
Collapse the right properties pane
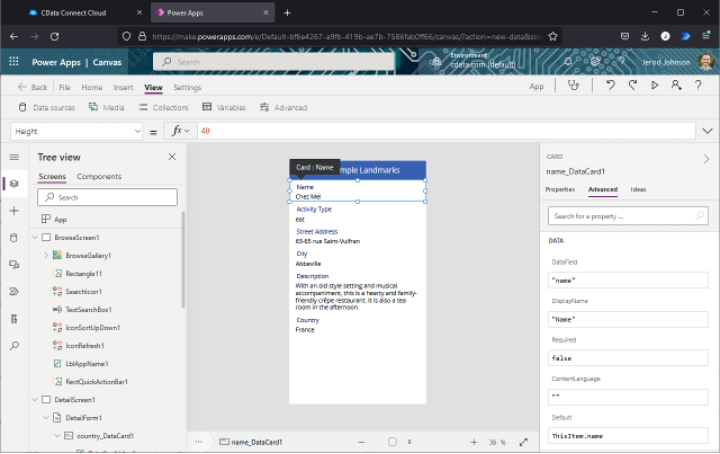(x=706, y=159)
